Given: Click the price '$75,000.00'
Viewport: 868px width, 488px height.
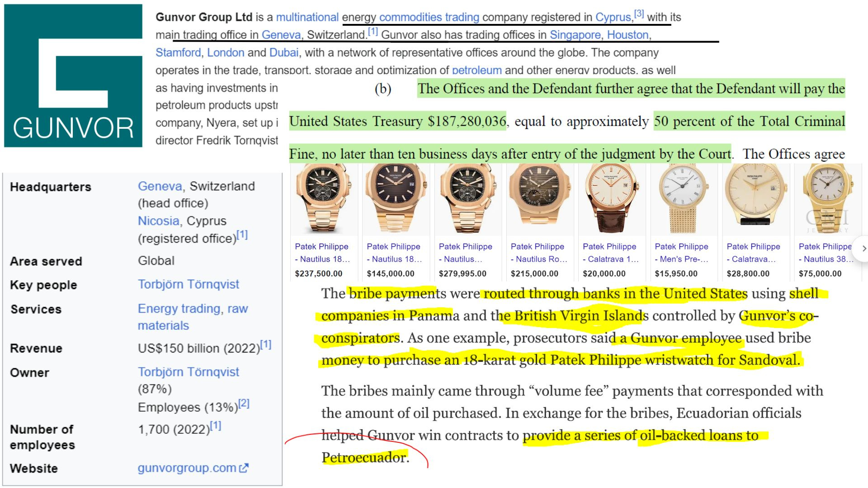Looking at the screenshot, I should [x=820, y=273].
